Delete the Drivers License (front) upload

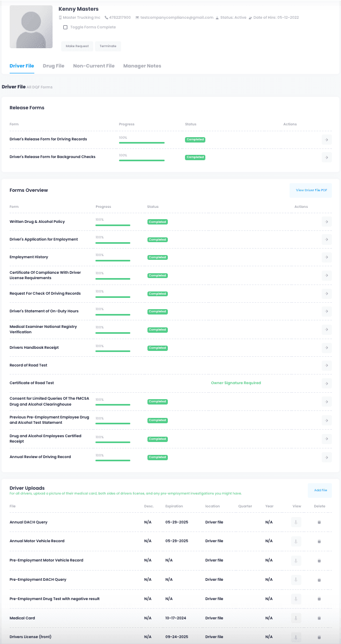tap(319, 636)
